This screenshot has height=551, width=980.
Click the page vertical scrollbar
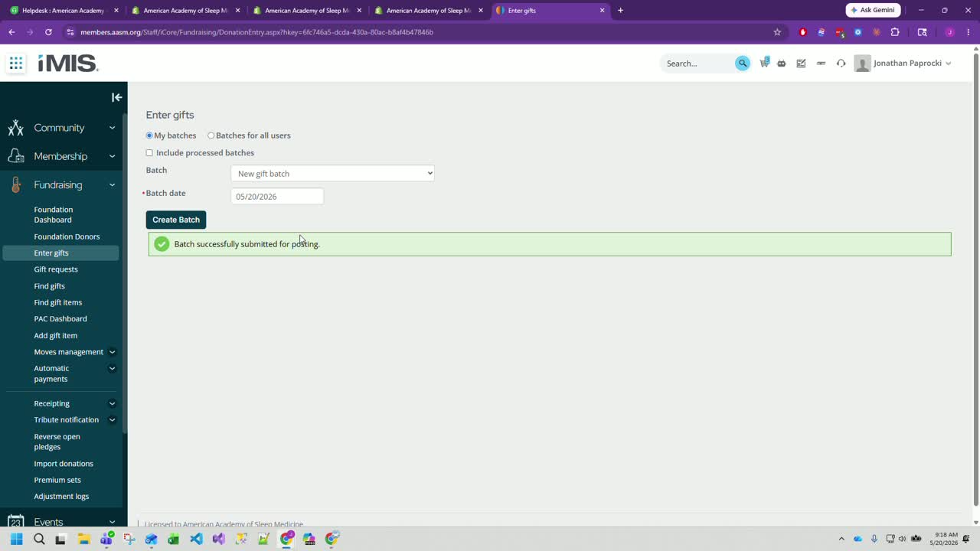(x=975, y=280)
